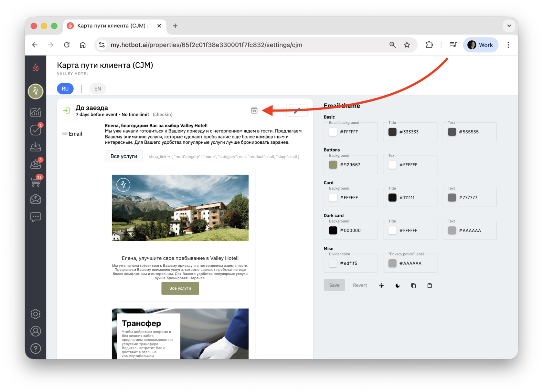Click the green check-in arrow icon
The image size is (543, 392).
point(66,110)
